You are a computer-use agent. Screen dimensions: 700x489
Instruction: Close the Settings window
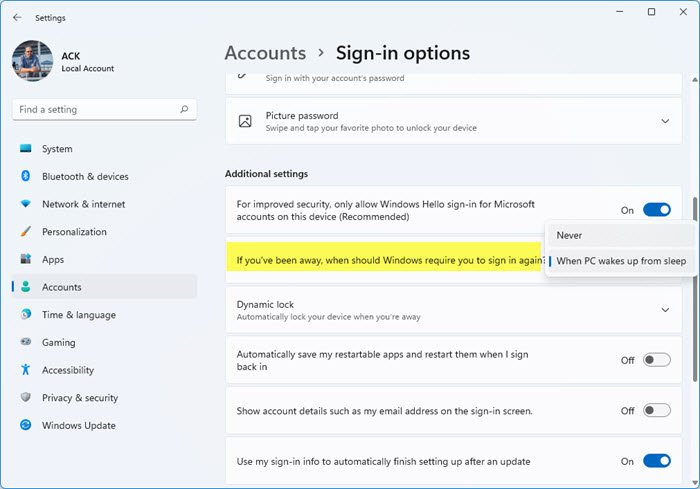tap(683, 12)
